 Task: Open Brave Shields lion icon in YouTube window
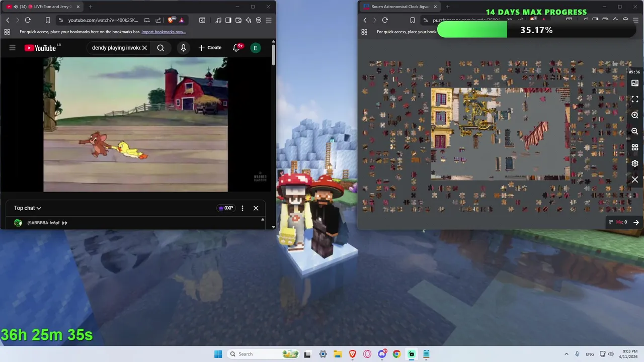[x=171, y=20]
